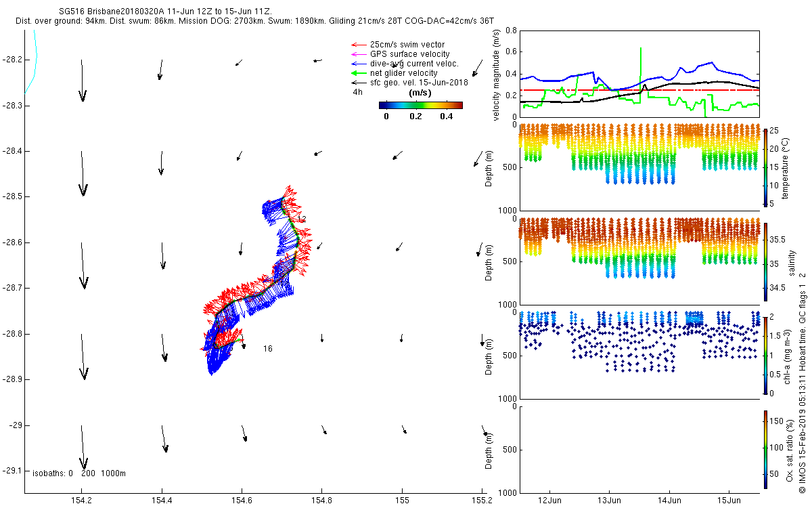Click the salinity colorbar
The image size is (812, 508).
pos(765,261)
